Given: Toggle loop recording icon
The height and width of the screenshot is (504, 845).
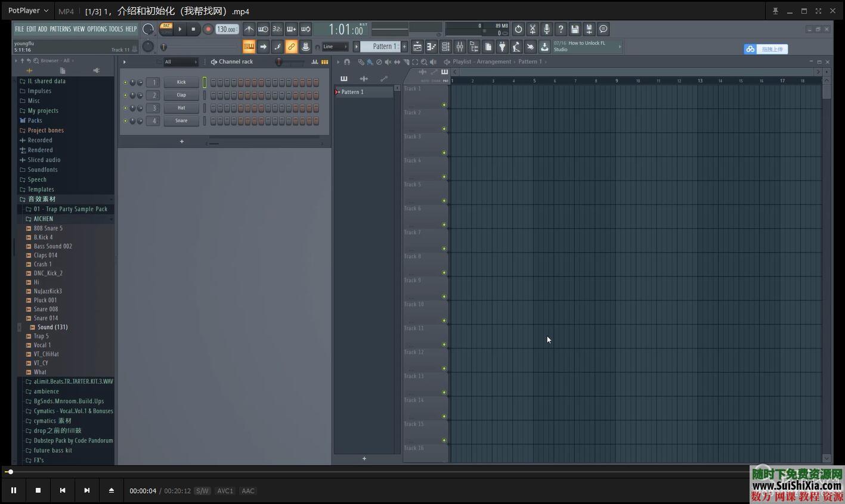Looking at the screenshot, I should [305, 29].
